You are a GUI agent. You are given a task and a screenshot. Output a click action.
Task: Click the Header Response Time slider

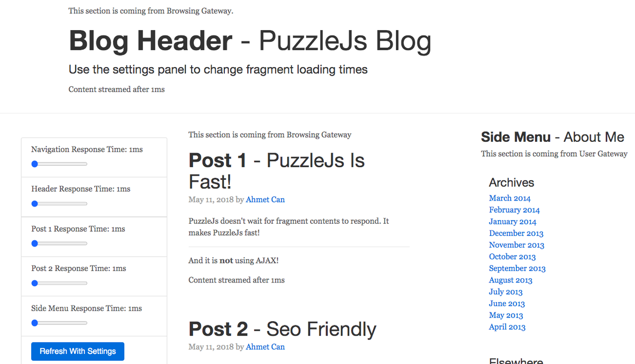pyautogui.click(x=59, y=204)
